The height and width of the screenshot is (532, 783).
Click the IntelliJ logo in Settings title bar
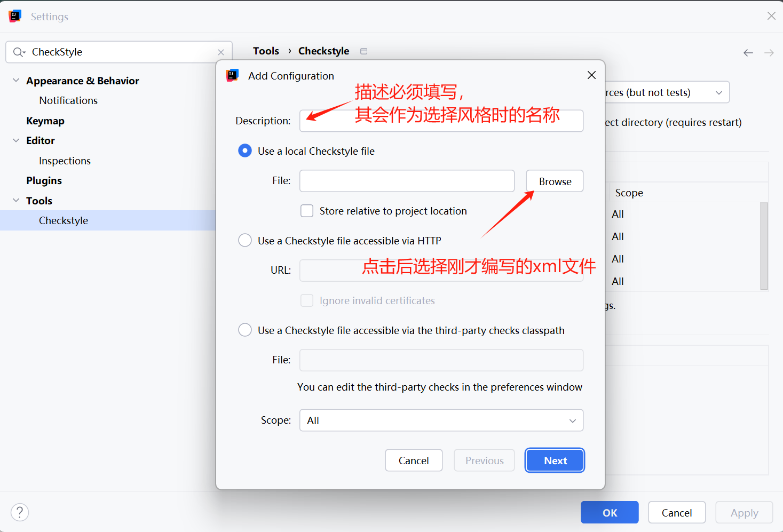click(15, 16)
